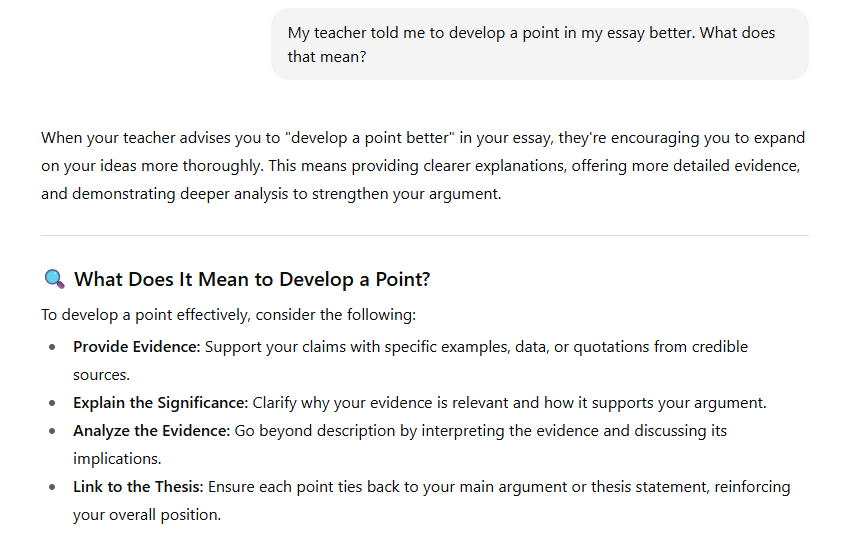The height and width of the screenshot is (541, 842).
Task: Click the text 'your overall position.'
Action: pos(147,515)
